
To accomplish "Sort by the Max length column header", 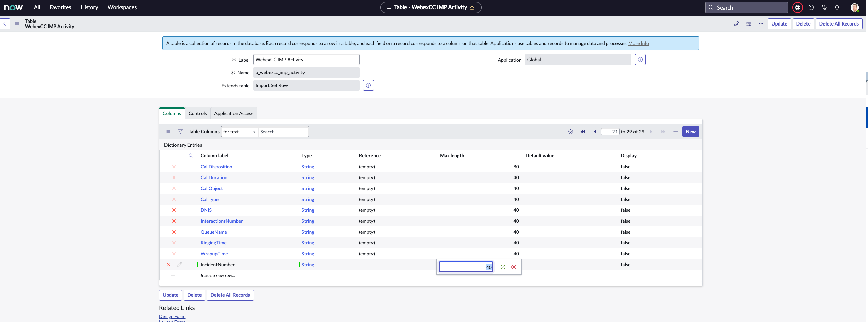I will pos(452,156).
